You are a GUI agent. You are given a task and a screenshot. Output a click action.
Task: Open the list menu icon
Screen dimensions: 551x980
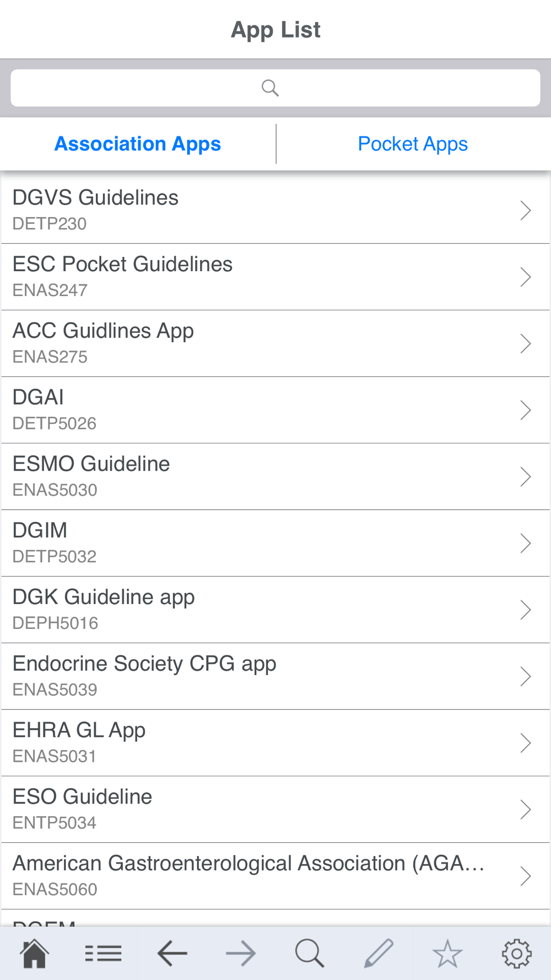pos(103,953)
